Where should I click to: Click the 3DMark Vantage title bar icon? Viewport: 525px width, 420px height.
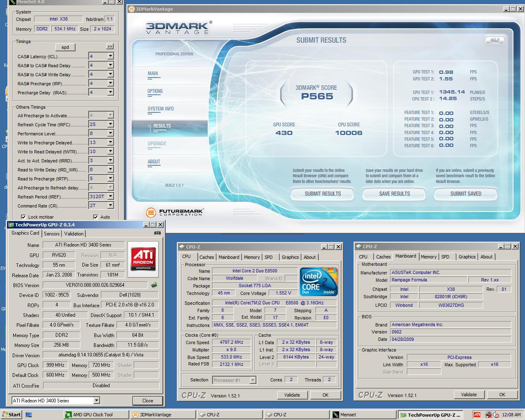point(132,9)
